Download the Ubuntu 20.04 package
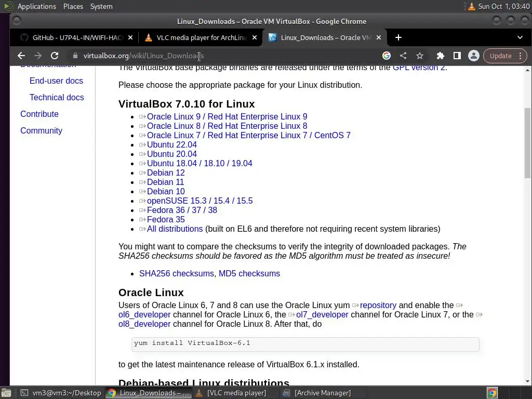Image resolution: width=532 pixels, height=399 pixels. pyautogui.click(x=171, y=154)
